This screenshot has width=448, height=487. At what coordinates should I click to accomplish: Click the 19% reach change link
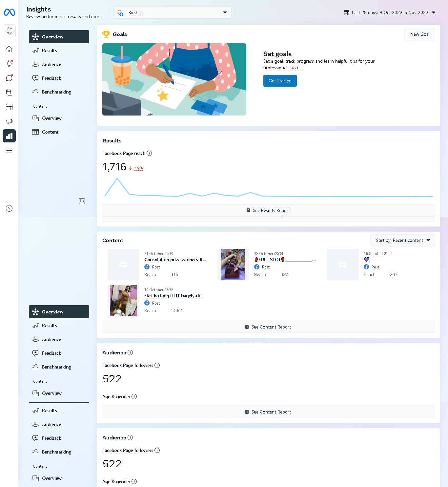point(139,168)
